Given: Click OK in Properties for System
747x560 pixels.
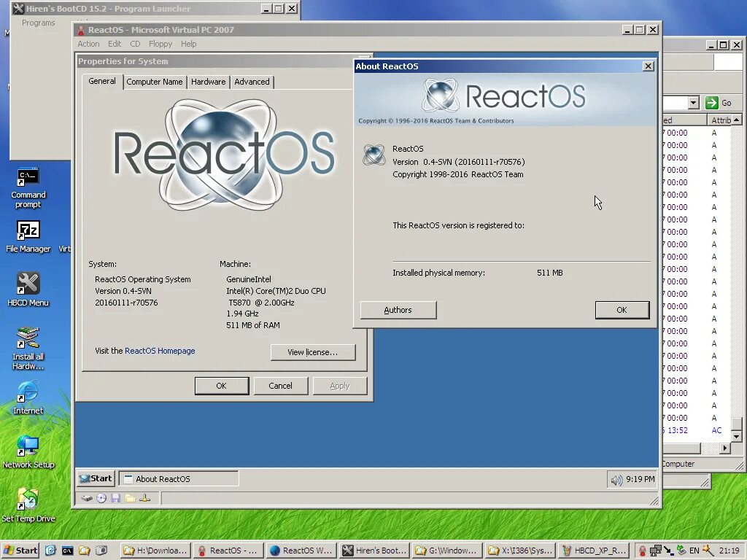Looking at the screenshot, I should [x=222, y=386].
